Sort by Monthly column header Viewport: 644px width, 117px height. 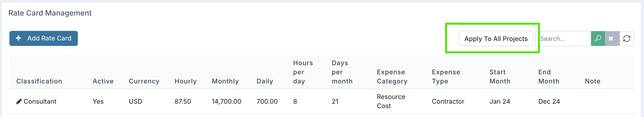225,81
